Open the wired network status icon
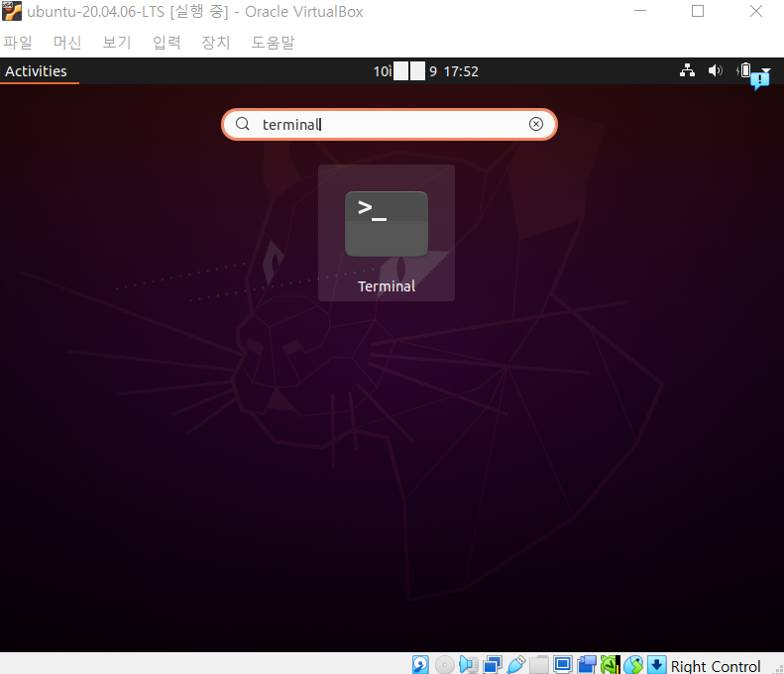 click(688, 70)
